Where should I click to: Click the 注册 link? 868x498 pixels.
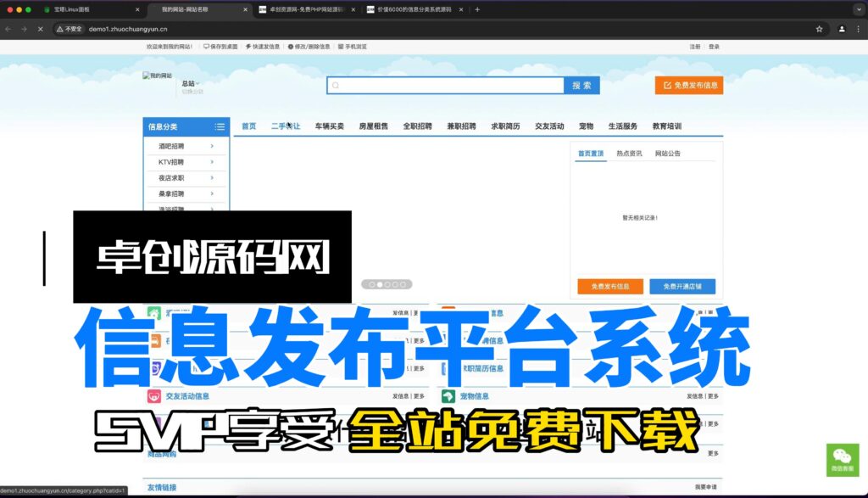[695, 47]
